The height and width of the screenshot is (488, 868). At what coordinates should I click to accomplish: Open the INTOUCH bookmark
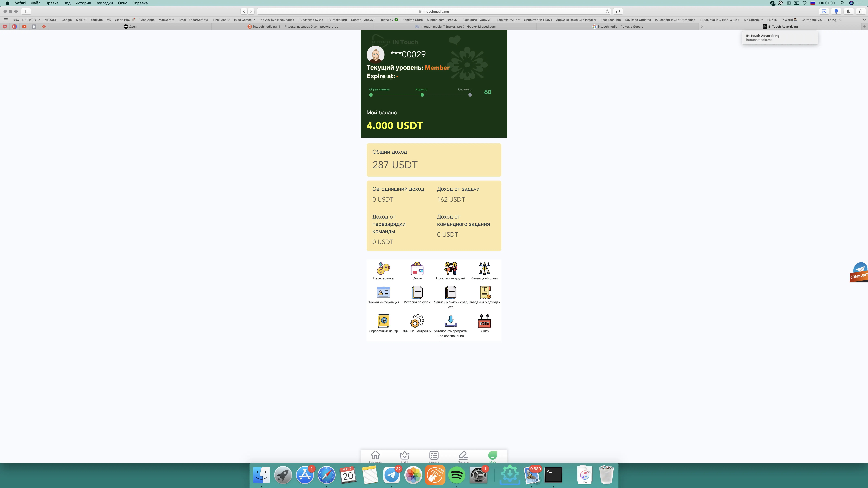(51, 20)
